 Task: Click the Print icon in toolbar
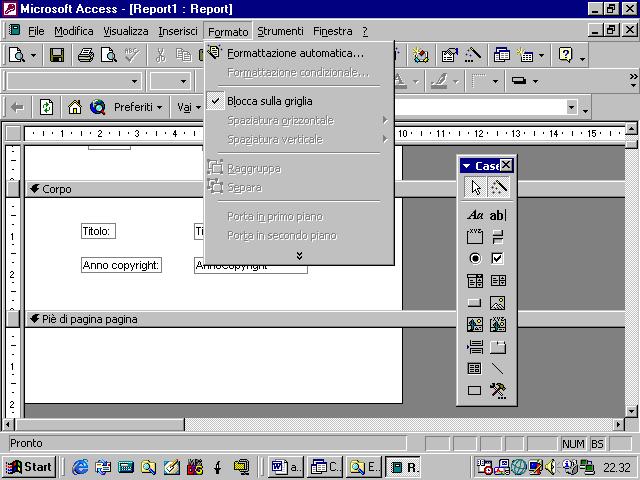(x=86, y=55)
